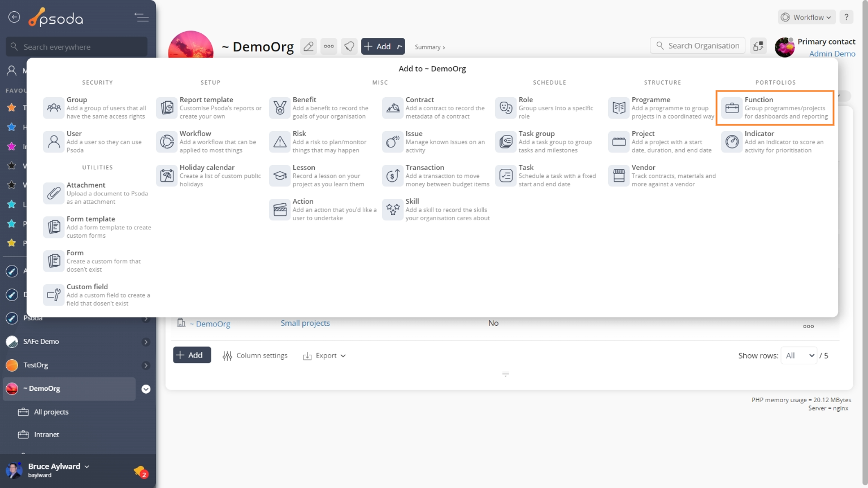Click the back arrow beside Psoda logo
The height and width of the screenshot is (488, 868).
coord(14,18)
